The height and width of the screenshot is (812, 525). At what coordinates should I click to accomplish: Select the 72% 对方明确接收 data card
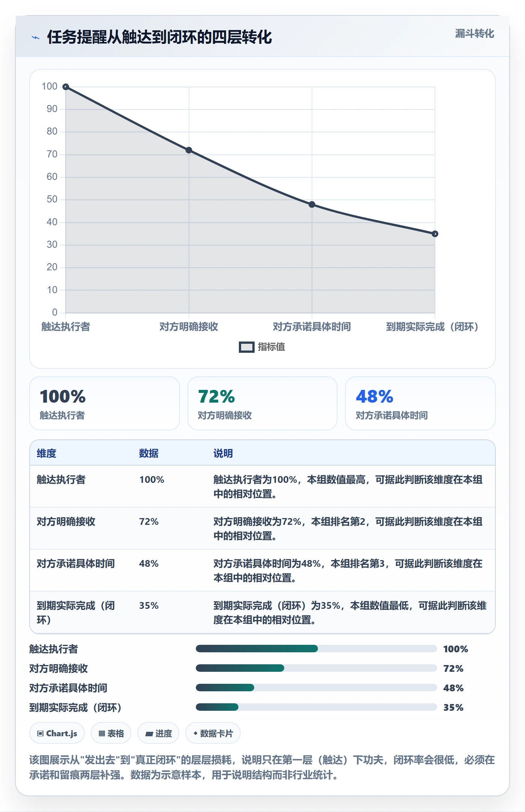click(262, 403)
